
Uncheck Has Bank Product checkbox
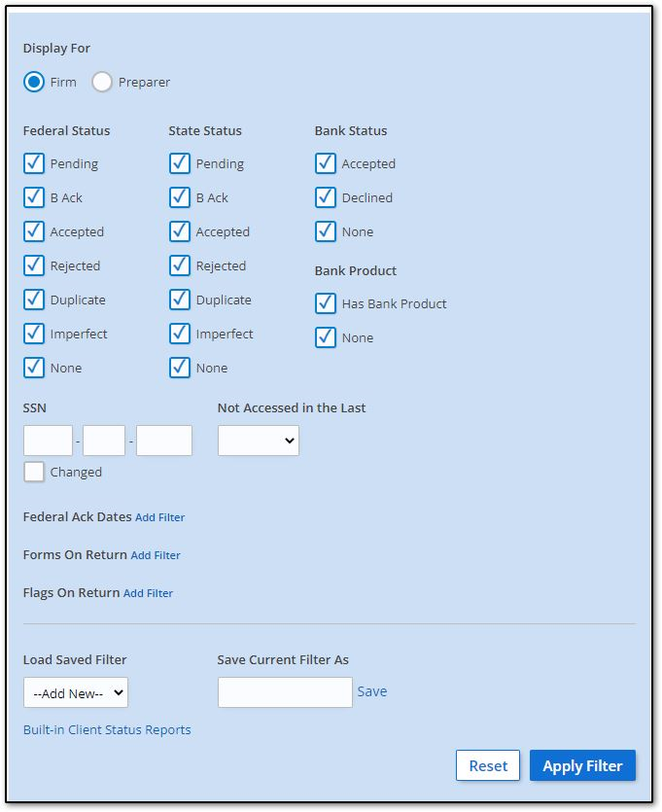pos(325,303)
